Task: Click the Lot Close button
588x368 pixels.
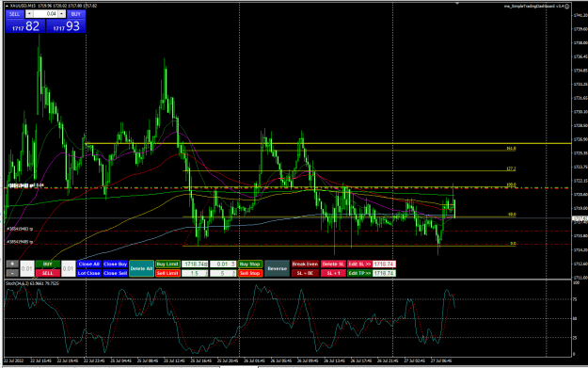Action: click(88, 273)
